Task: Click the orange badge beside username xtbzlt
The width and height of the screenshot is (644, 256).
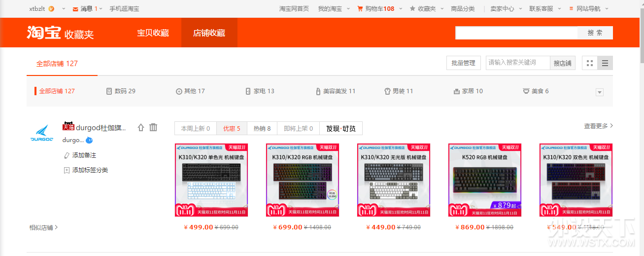Action: 51,8
